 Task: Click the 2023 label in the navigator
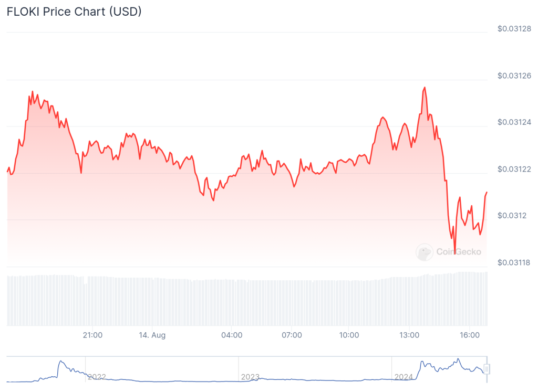pyautogui.click(x=250, y=377)
